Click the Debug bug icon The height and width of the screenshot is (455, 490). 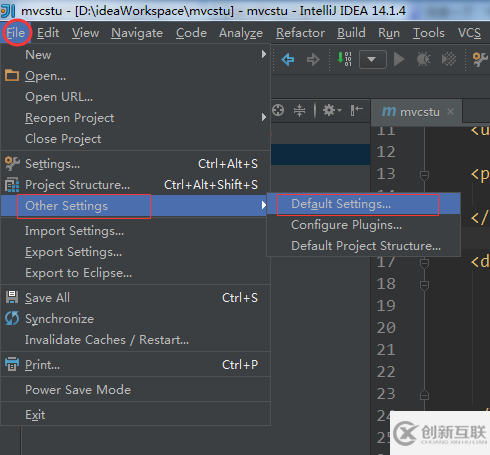click(x=424, y=59)
